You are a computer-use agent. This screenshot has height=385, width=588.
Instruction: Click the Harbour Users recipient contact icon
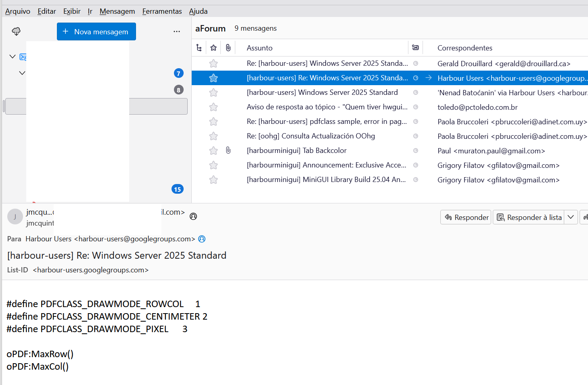(202, 239)
